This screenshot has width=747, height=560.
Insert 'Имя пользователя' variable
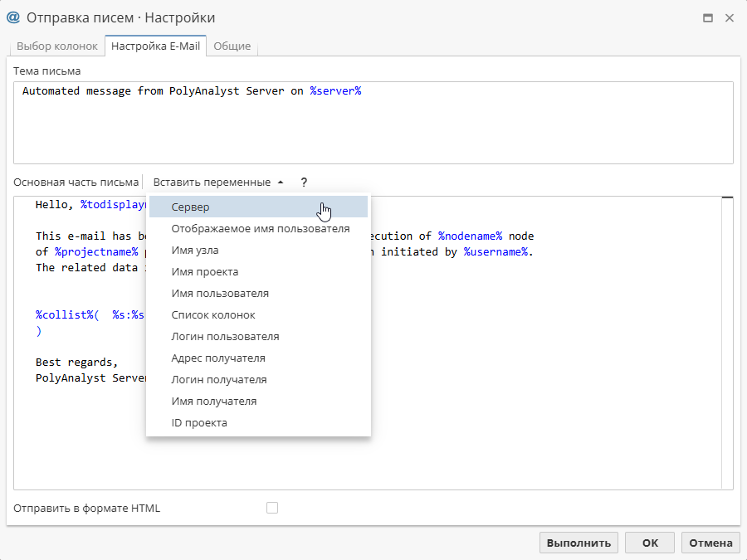point(258,294)
